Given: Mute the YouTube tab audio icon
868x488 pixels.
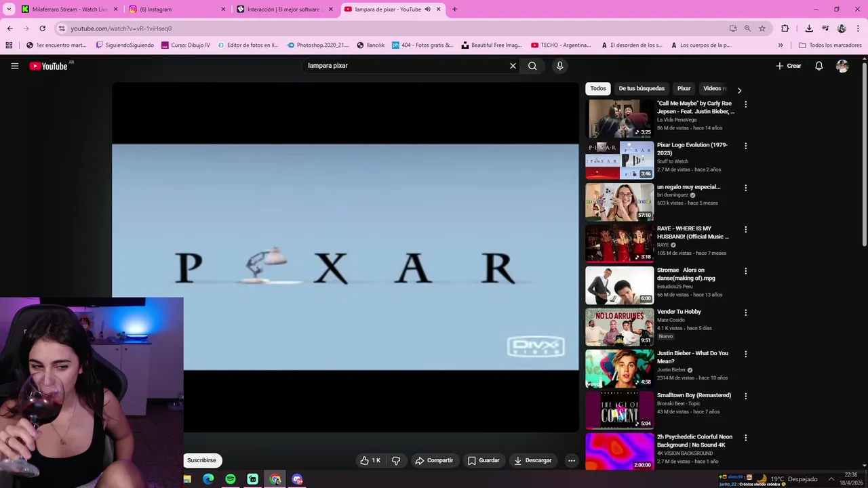Looking at the screenshot, I should point(428,9).
